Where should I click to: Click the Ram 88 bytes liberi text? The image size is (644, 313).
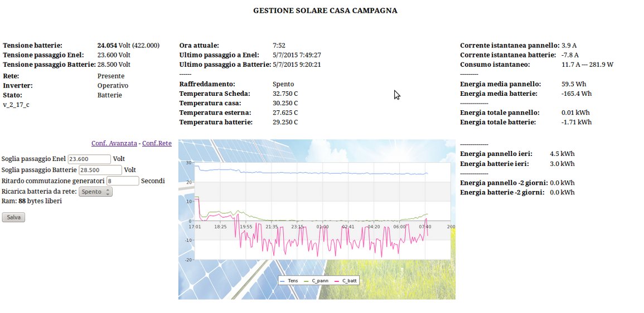(32, 202)
